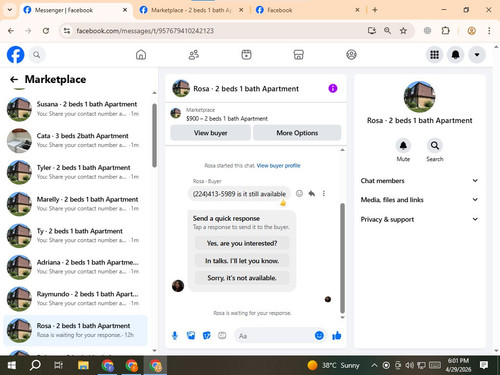The image size is (500, 375).
Task: Open the Chrome zoom magnifier icon
Action: 387,31
